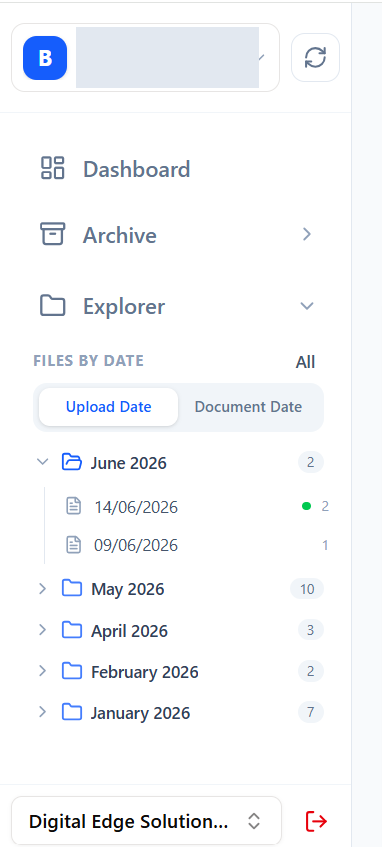382x847 pixels.
Task: Click the refresh sync icon button
Action: pos(316,57)
